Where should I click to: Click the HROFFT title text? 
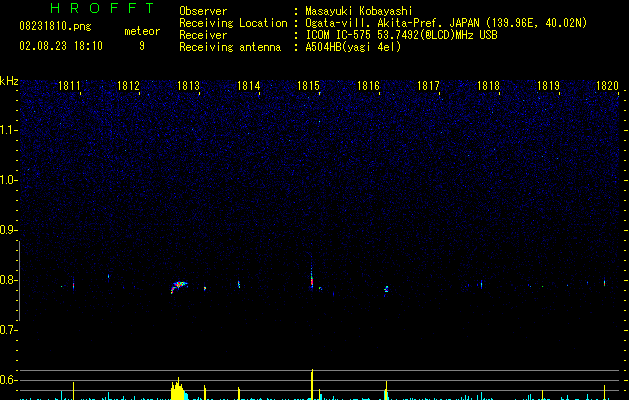pos(102,8)
